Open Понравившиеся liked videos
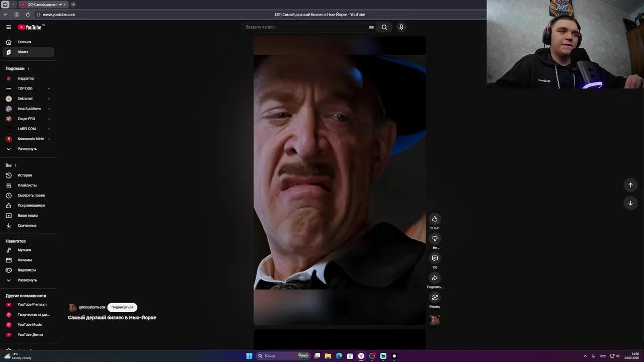Image resolution: width=644 pixels, height=362 pixels. point(28,206)
